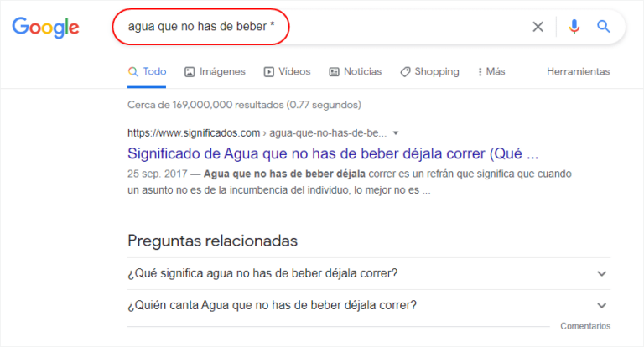Open the Significado de Agua que no has de beber result
The width and height of the screenshot is (644, 347).
pos(333,153)
